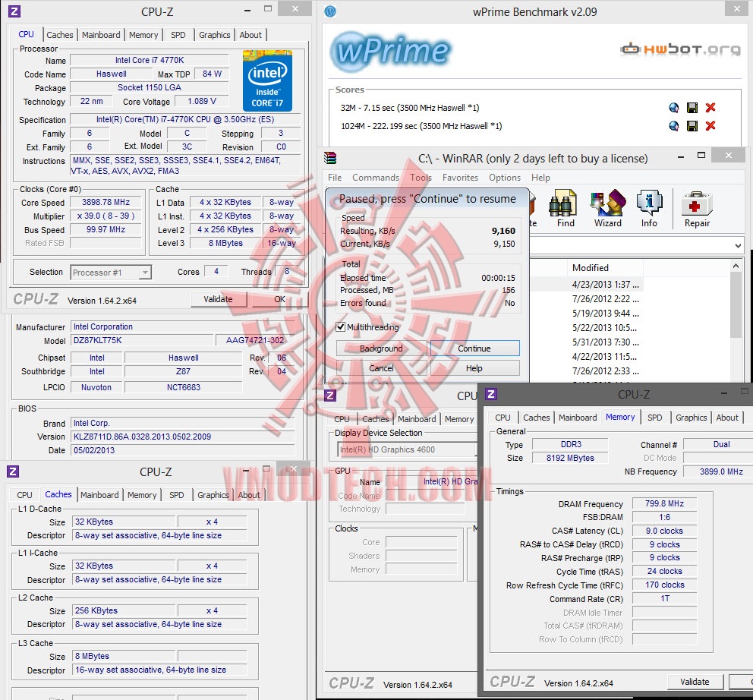This screenshot has width=753, height=700.
Task: Click the Z icon of CPU-Z Memory window
Action: point(491,395)
